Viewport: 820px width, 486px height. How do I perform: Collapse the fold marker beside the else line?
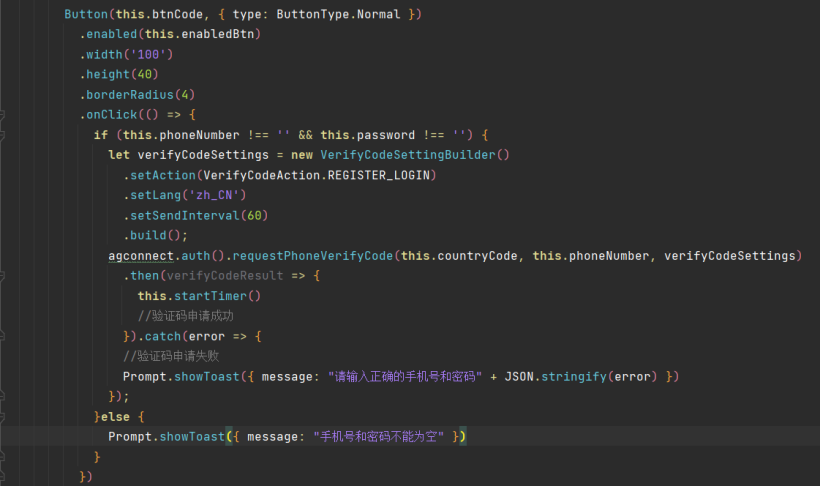[x=2, y=417]
